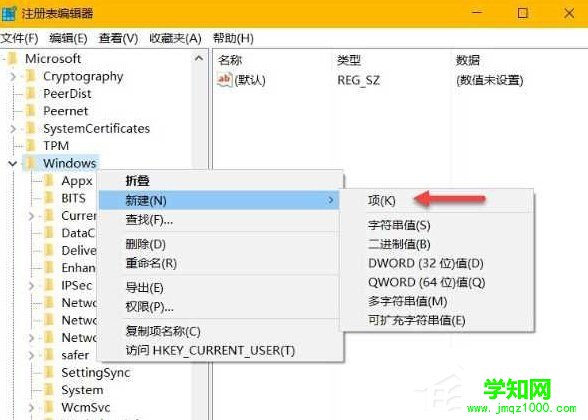This screenshot has height=420, width=588.
Task: Open the 文件(F) menu
Action: (x=20, y=38)
